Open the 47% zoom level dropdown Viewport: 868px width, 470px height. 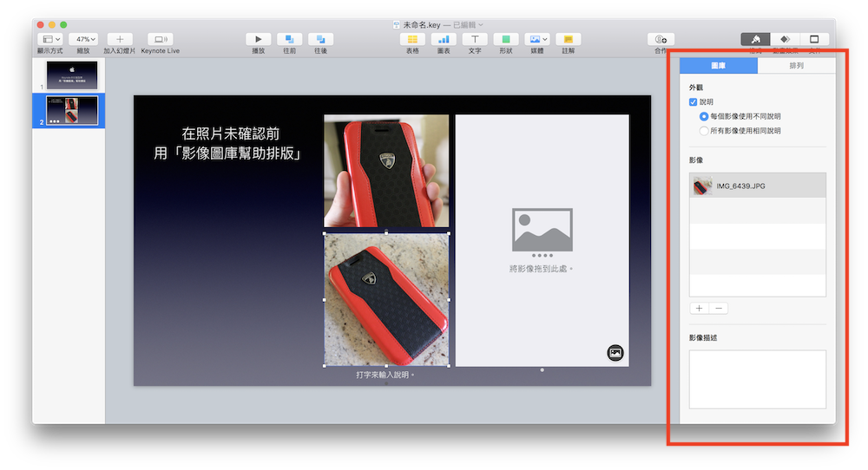pos(85,39)
